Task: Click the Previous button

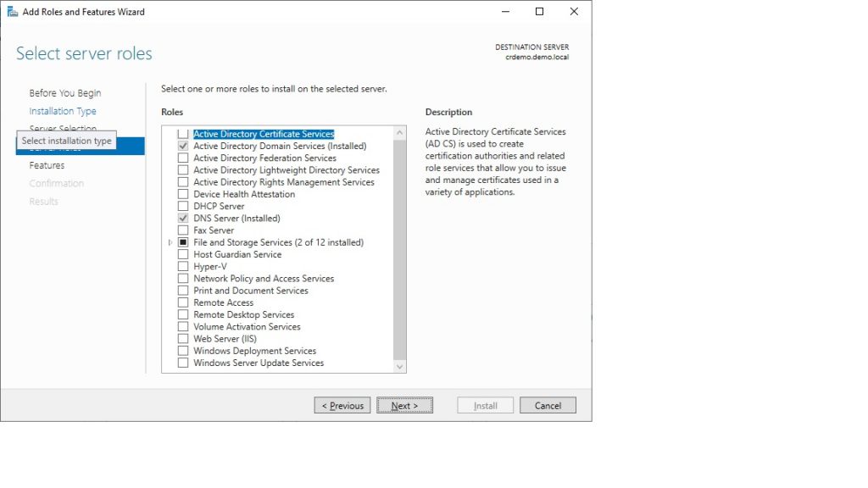Action: 342,406
